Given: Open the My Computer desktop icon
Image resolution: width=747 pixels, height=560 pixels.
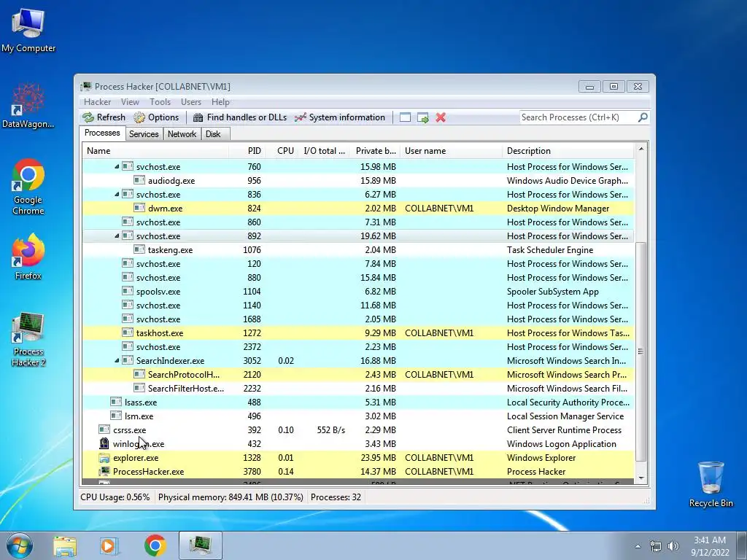Looking at the screenshot, I should click(28, 31).
